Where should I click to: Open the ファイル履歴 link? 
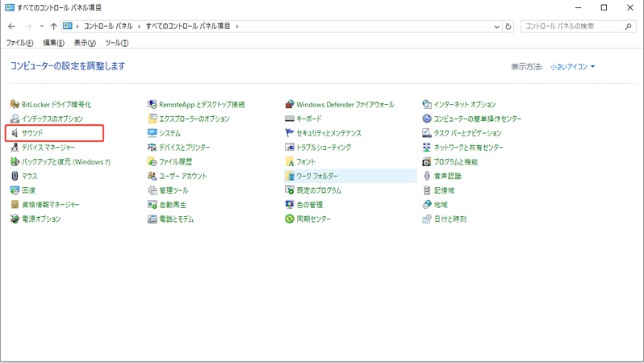(x=175, y=162)
